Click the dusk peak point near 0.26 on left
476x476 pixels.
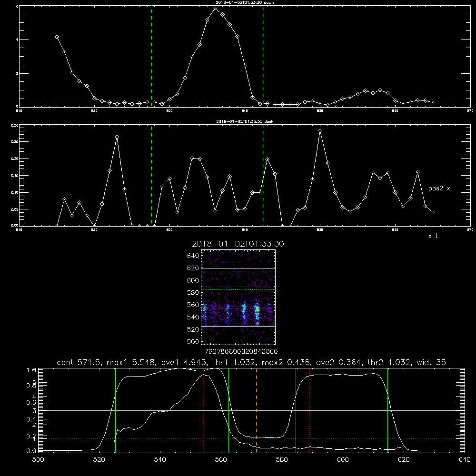[x=117, y=137]
